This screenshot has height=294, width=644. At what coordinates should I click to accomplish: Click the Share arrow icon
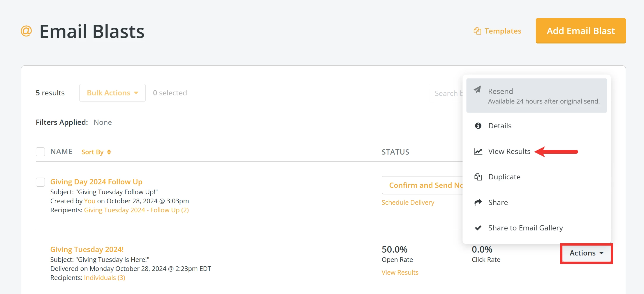[x=478, y=202]
